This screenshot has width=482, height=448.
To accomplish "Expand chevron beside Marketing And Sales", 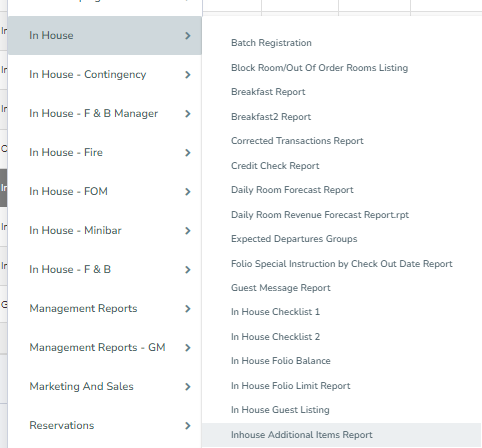I will point(188,387).
